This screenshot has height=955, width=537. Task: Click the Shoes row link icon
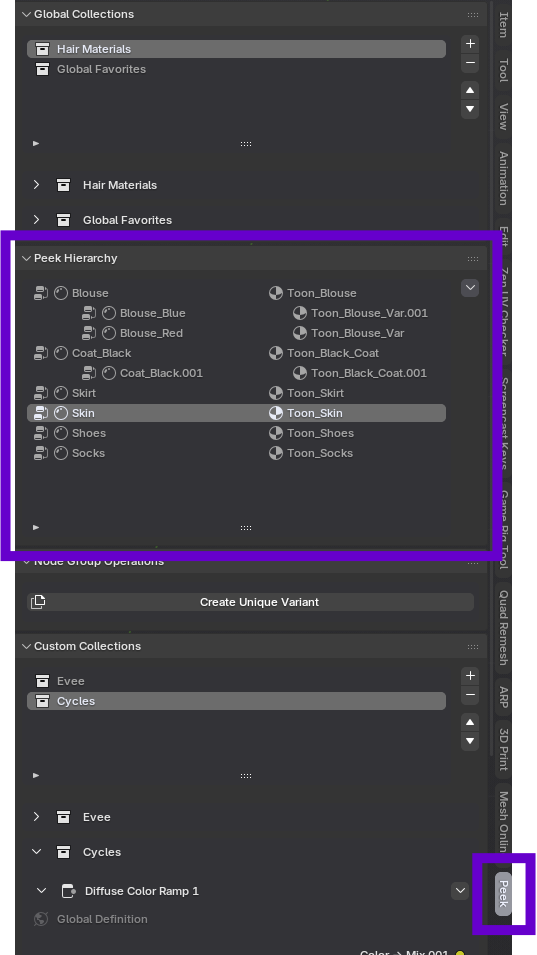click(x=41, y=434)
